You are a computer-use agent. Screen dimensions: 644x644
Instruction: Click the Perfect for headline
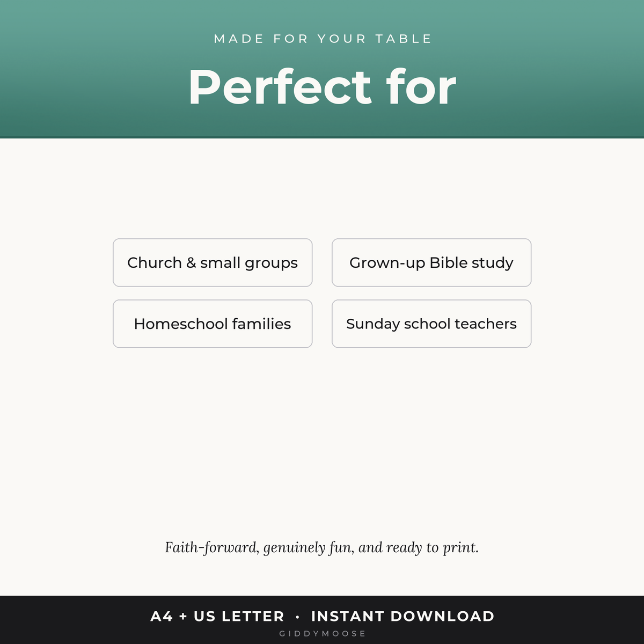(x=322, y=87)
